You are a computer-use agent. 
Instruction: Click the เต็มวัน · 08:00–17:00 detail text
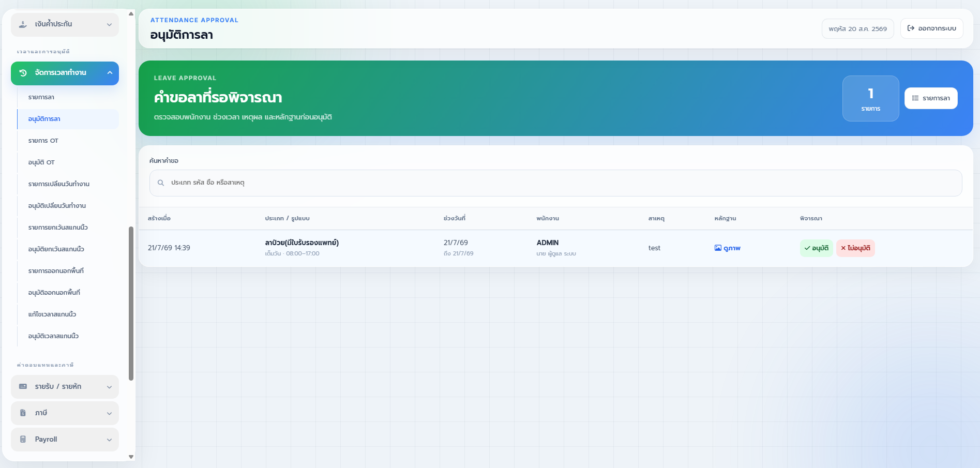tap(292, 254)
